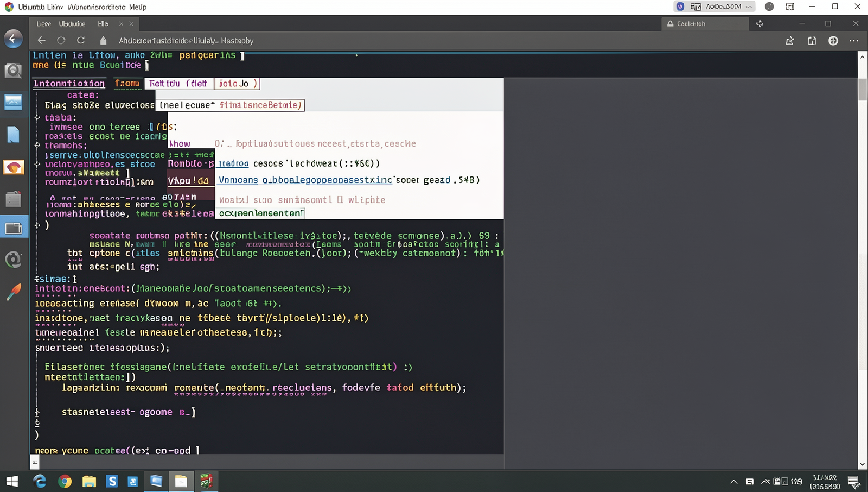Click the vertical scrollbar thumb

click(863, 90)
